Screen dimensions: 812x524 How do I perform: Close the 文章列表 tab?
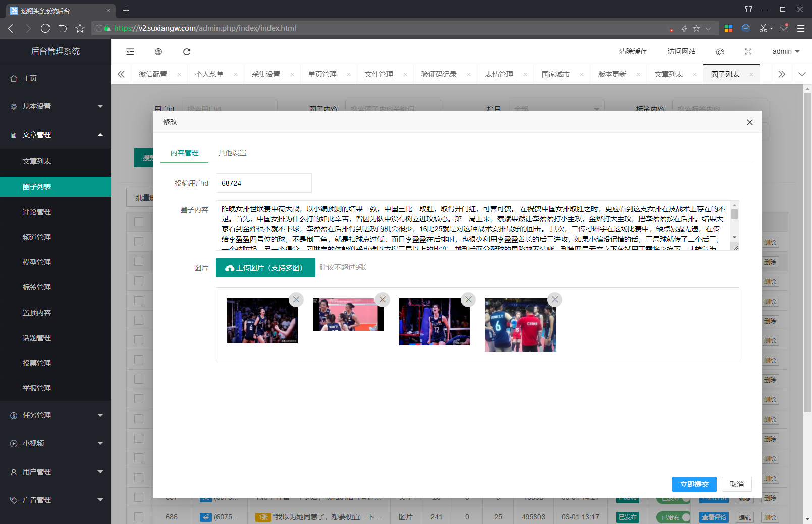pos(695,74)
